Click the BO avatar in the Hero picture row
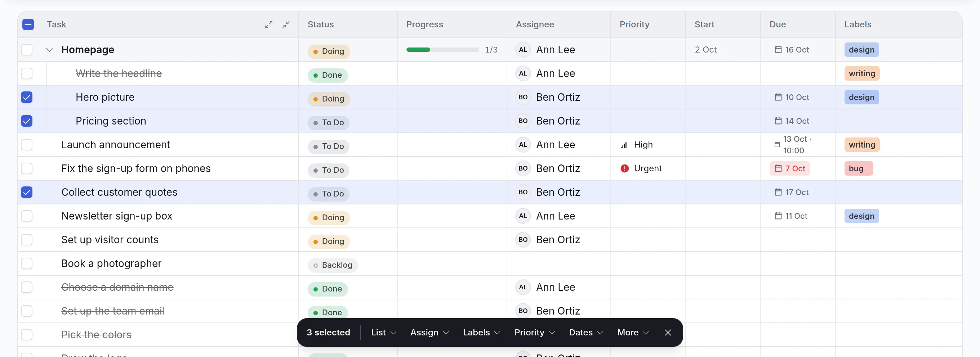This screenshot has height=357, width=980. point(523,97)
